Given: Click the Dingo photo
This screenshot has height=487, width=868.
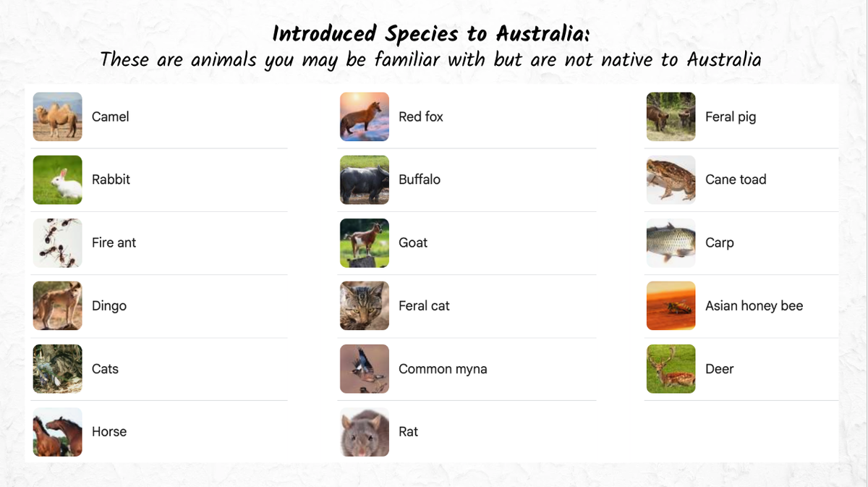Looking at the screenshot, I should click(58, 305).
